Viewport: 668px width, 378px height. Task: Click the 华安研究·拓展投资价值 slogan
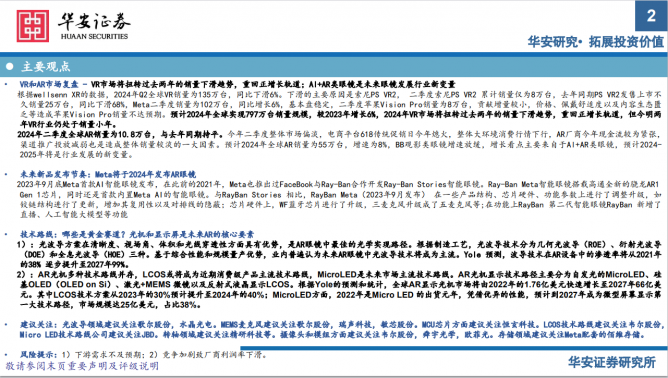[596, 41]
